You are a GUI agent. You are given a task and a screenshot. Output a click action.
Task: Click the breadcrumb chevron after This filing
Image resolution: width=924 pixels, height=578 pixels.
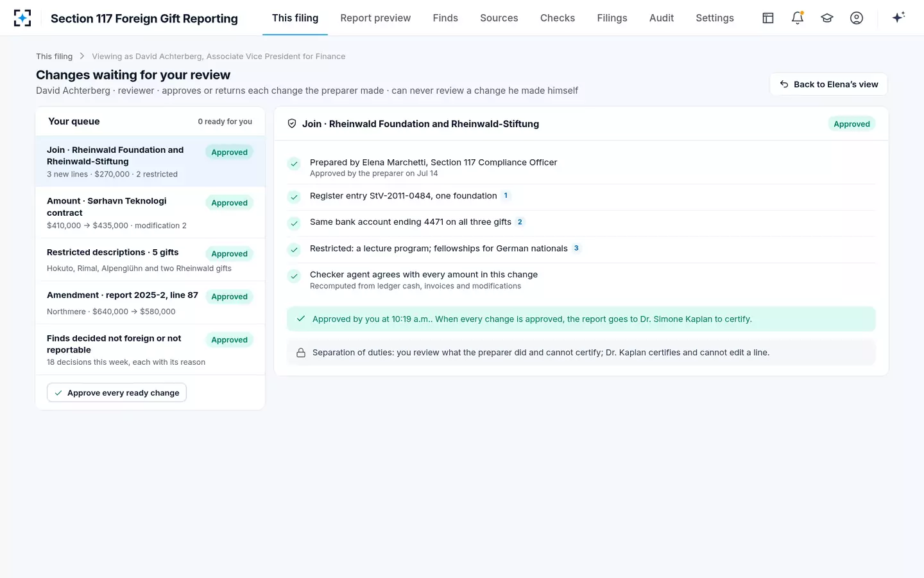[82, 57]
